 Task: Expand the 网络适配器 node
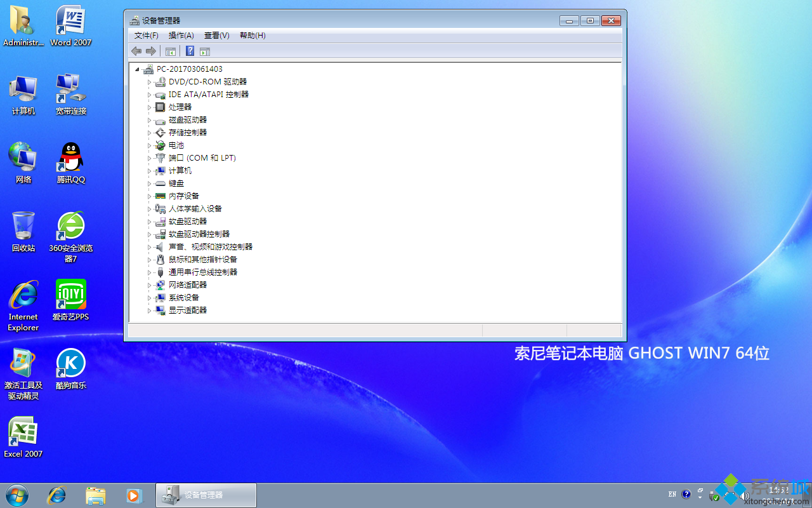click(150, 285)
